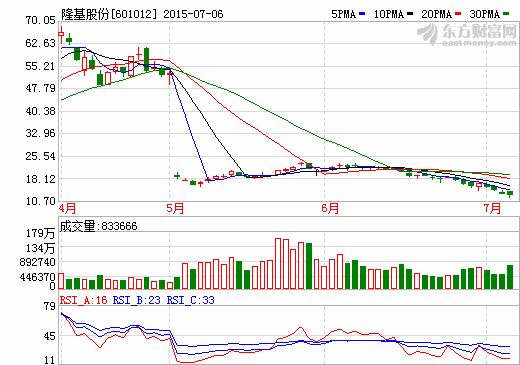The image size is (520, 365).
Task: Click the last green candlestick in July
Action: point(510,193)
